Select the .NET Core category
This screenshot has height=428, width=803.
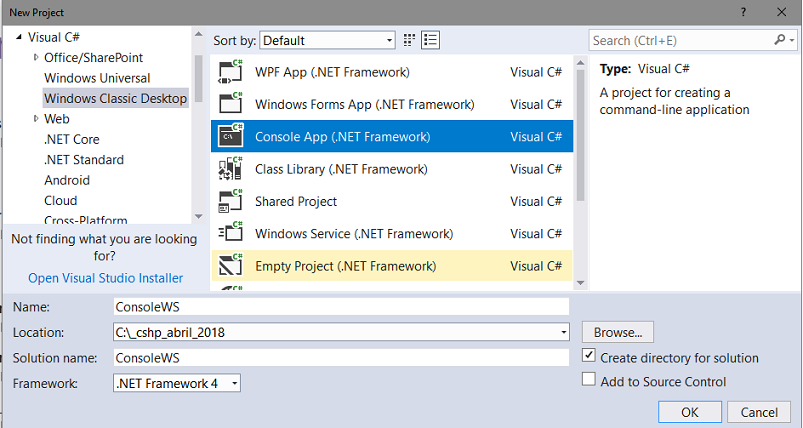click(72, 139)
